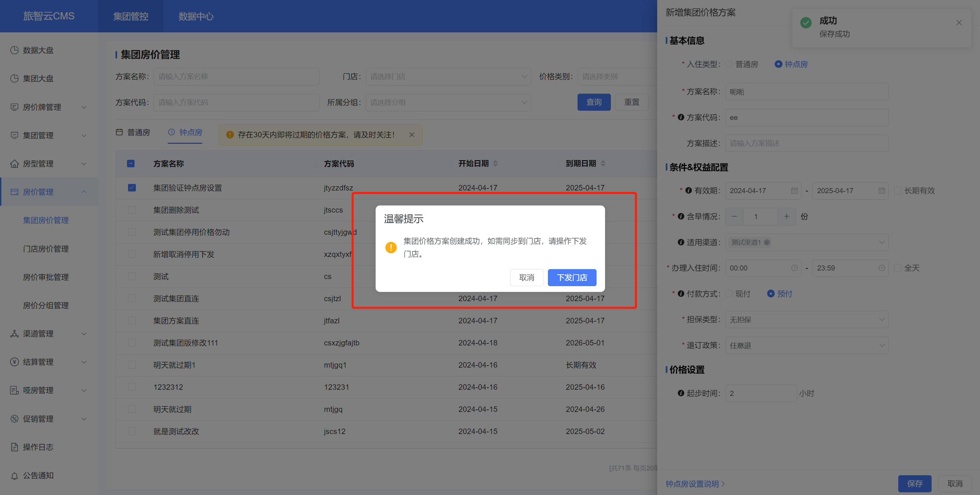
Task: Click the check-in start time clock icon
Action: click(x=794, y=268)
